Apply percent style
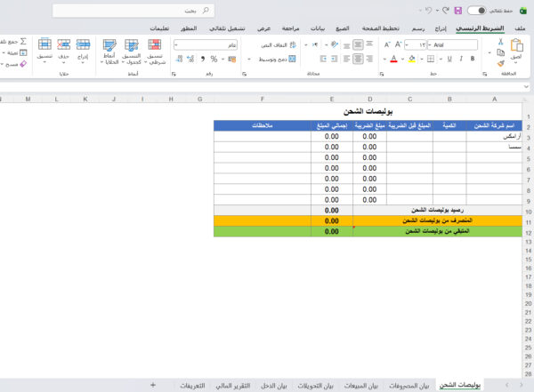534x392 pixels. 214,59
